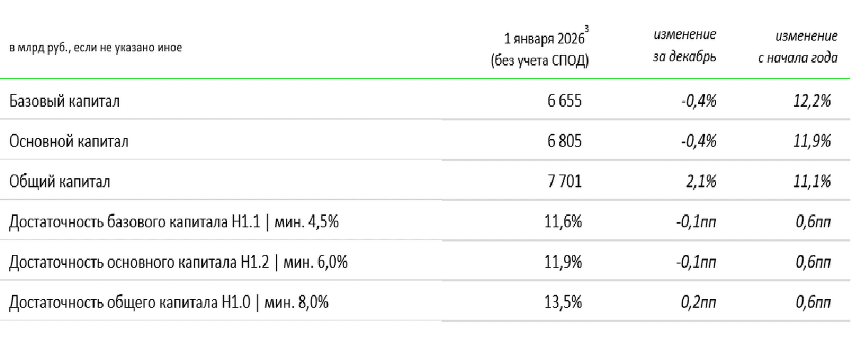Click the 11,6% adequacy value
The height and width of the screenshot is (354, 868).
point(563,221)
